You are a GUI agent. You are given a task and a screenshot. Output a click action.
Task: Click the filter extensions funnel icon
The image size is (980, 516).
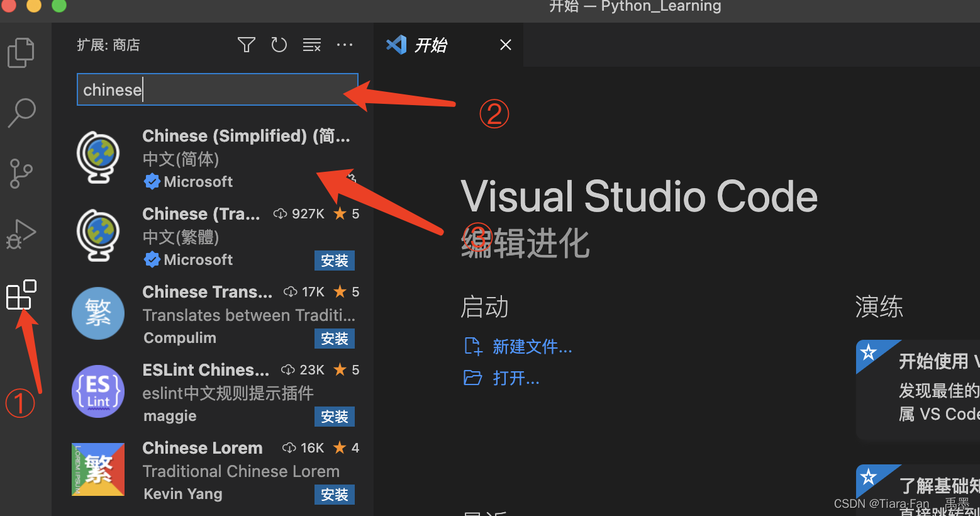coord(247,45)
